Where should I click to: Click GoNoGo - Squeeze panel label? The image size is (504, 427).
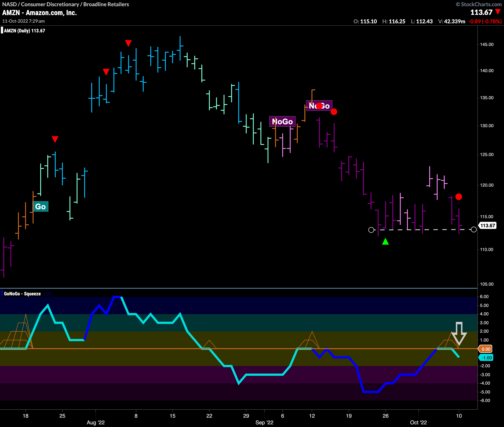coord(22,294)
